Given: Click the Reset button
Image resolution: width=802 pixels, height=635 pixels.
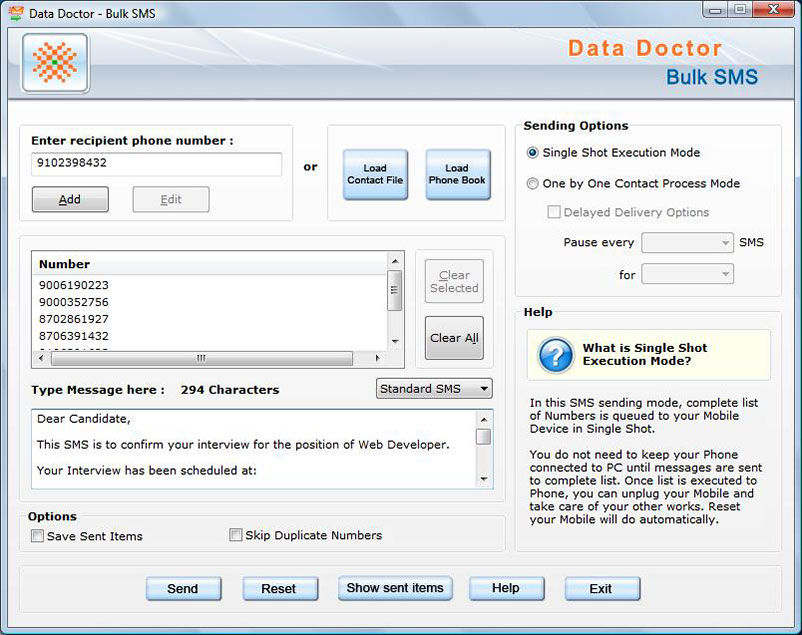Looking at the screenshot, I should [x=279, y=588].
